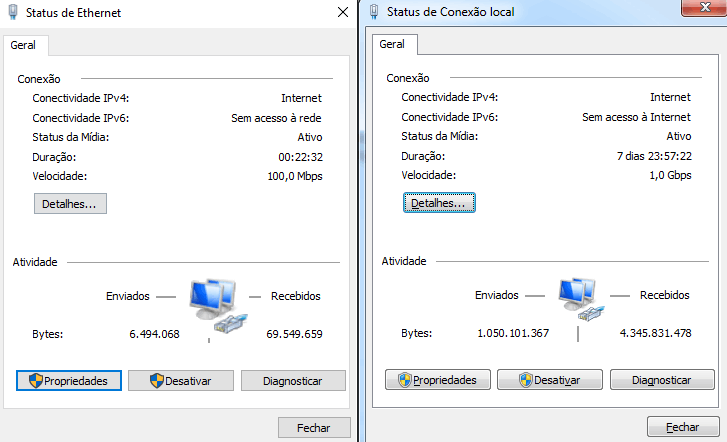Viewport: 727px width, 442px height.
Task: Click the 1,0 Gbps speed value
Action: coord(670,175)
